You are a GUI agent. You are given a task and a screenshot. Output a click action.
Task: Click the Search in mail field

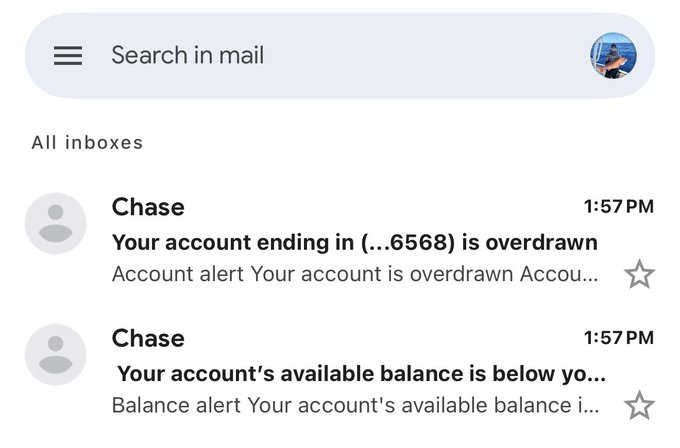tap(188, 56)
